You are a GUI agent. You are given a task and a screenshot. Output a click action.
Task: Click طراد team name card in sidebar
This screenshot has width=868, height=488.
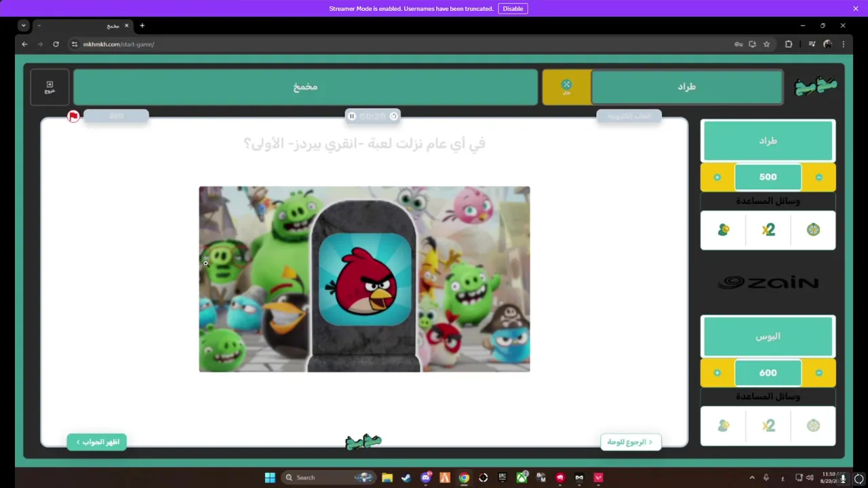click(768, 141)
